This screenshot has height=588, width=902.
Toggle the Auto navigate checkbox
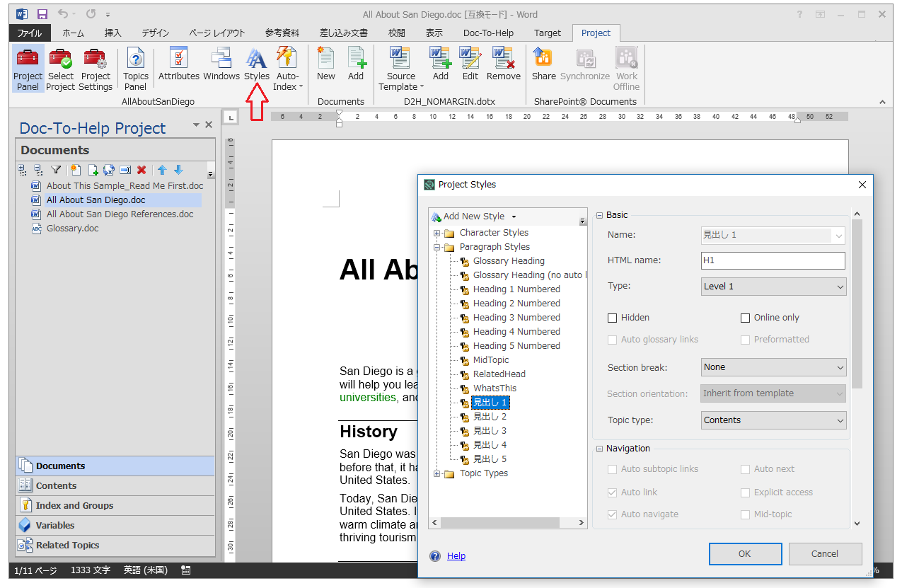(x=613, y=514)
